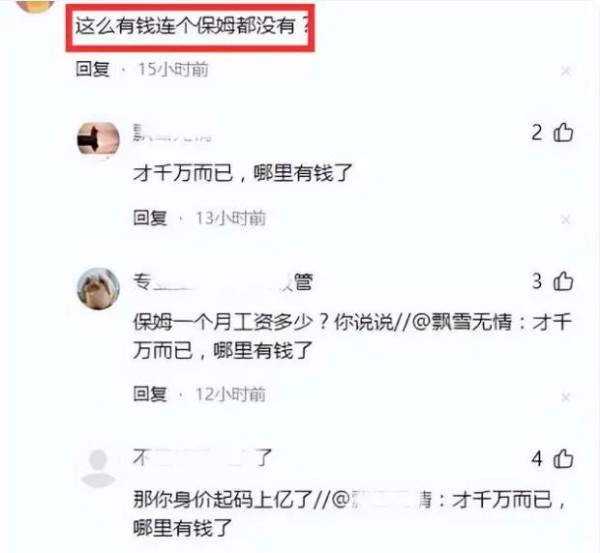Click the blurred username above 才千万而已
The height and width of the screenshot is (553, 600).
coord(172,132)
